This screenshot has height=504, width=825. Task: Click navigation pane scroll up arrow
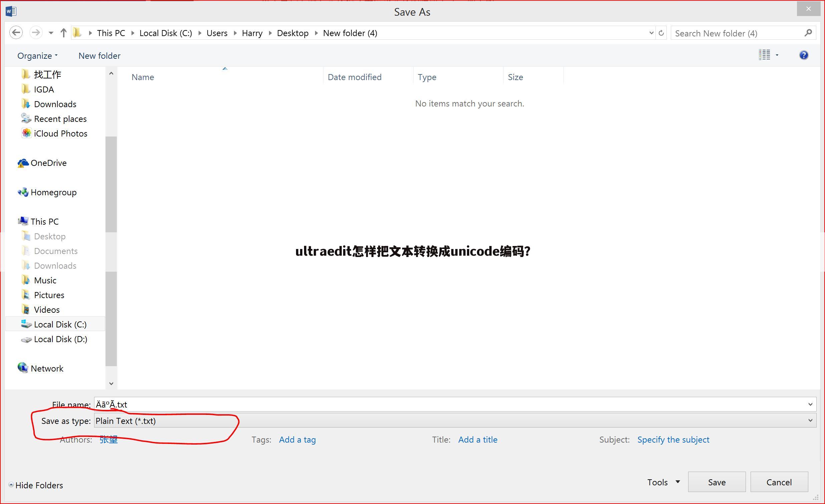(111, 73)
